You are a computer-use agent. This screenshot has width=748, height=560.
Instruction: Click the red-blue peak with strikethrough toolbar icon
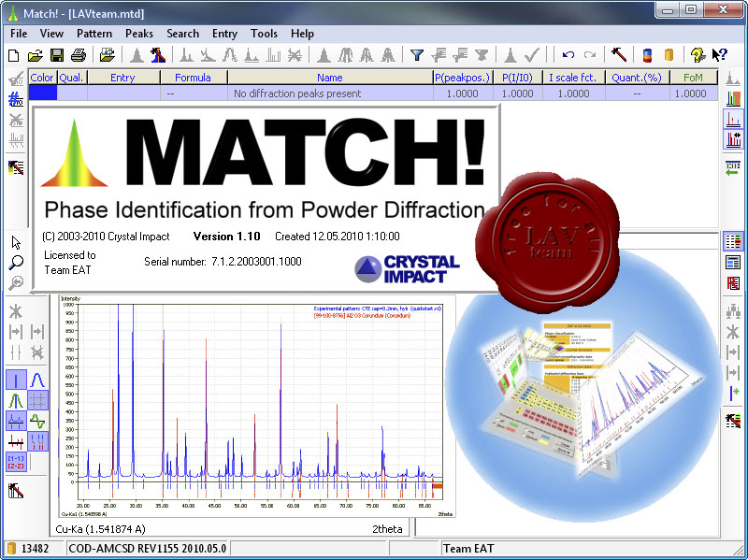(157, 55)
